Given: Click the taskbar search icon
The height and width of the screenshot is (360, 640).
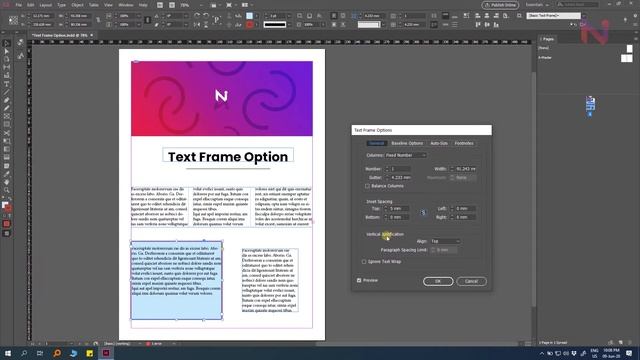Looking at the screenshot, I should (x=24, y=353).
